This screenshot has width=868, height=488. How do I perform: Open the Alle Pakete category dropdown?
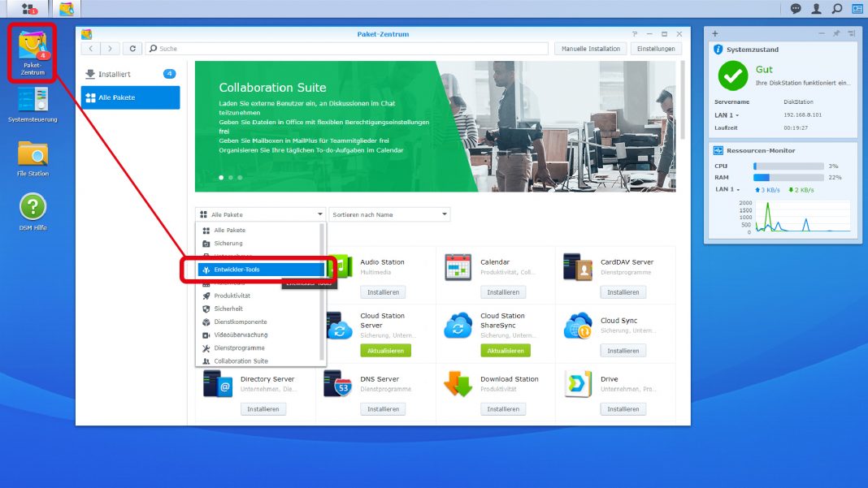click(258, 214)
